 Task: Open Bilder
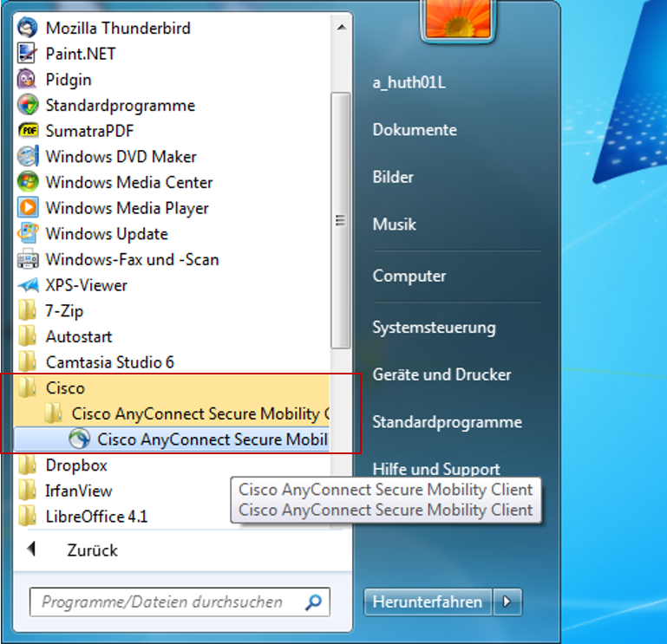pos(393,177)
